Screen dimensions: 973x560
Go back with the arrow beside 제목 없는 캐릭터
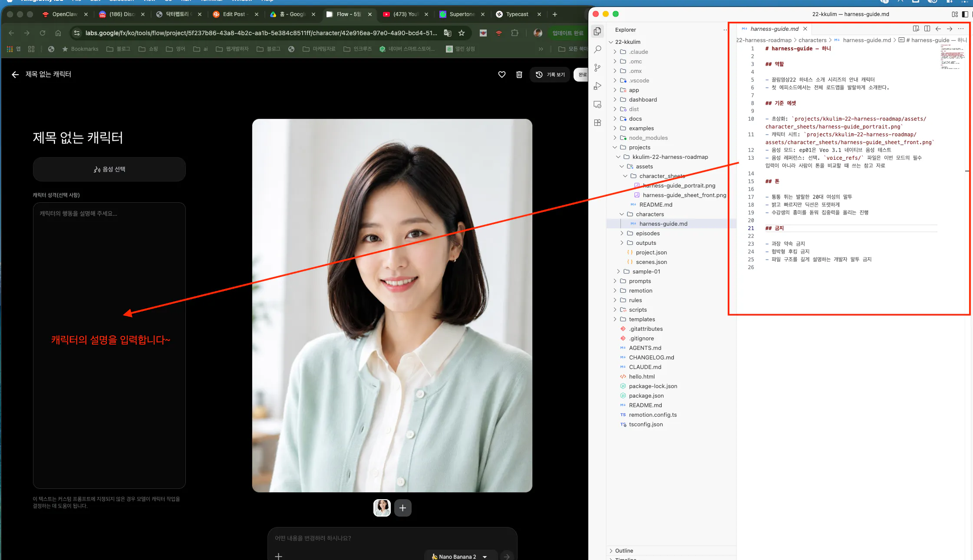click(x=15, y=75)
